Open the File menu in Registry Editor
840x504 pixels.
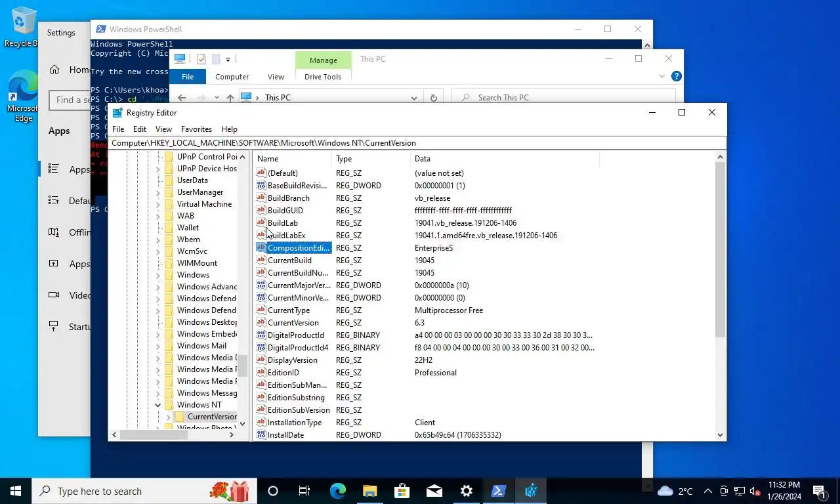118,129
